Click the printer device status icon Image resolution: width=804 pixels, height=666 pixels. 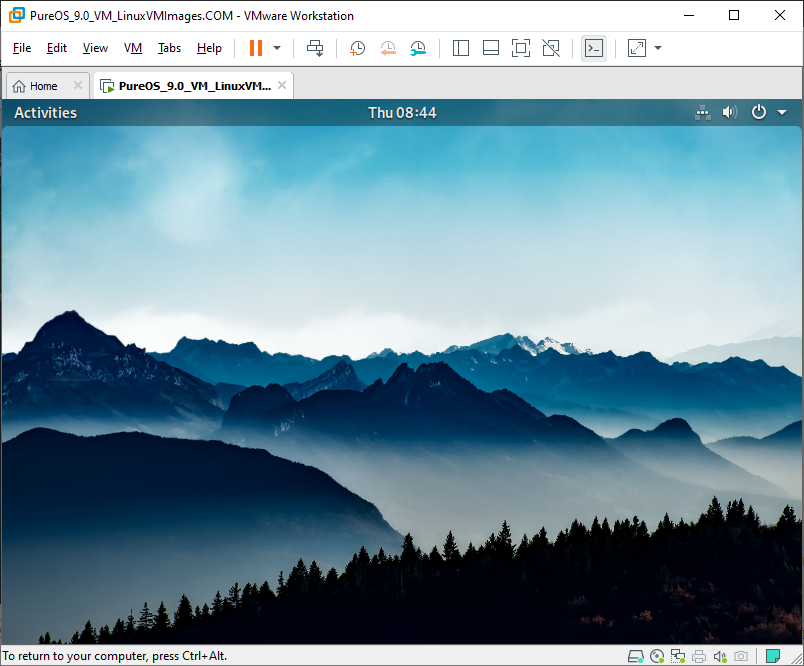pyautogui.click(x=699, y=656)
